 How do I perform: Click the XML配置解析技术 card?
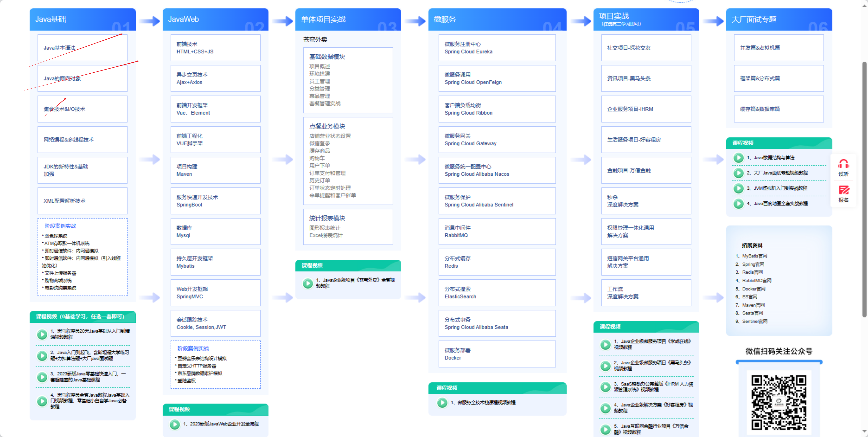click(83, 201)
